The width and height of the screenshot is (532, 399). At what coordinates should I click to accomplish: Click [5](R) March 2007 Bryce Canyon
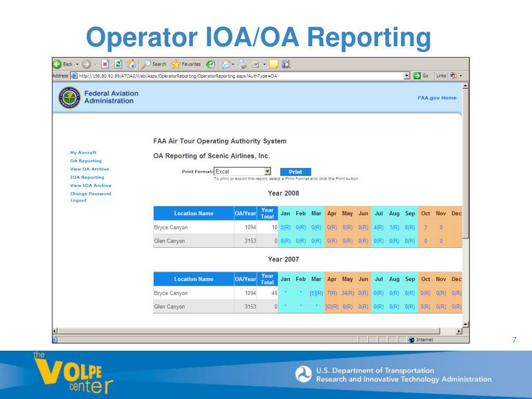[316, 293]
